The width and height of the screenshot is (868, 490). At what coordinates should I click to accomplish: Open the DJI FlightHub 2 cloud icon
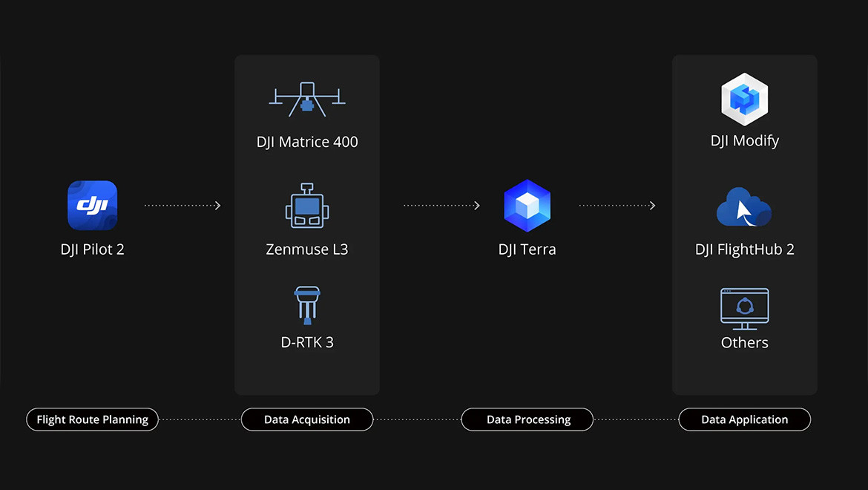744,207
